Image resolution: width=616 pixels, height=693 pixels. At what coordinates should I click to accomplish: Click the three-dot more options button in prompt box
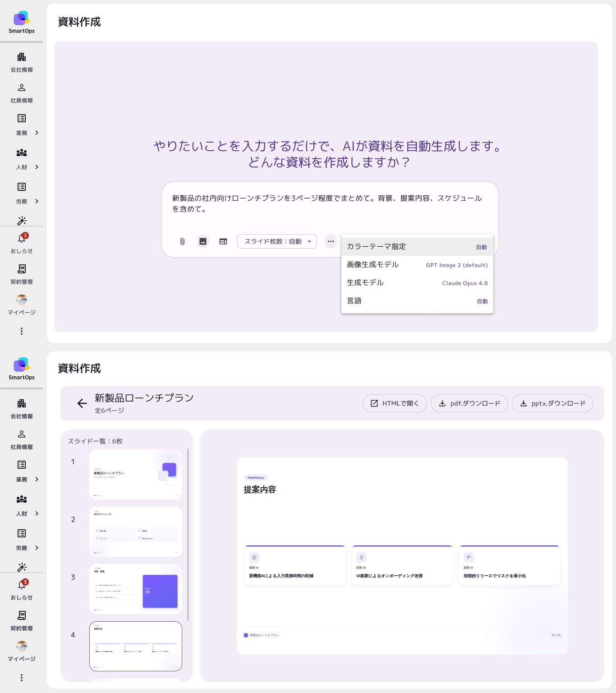(x=331, y=241)
